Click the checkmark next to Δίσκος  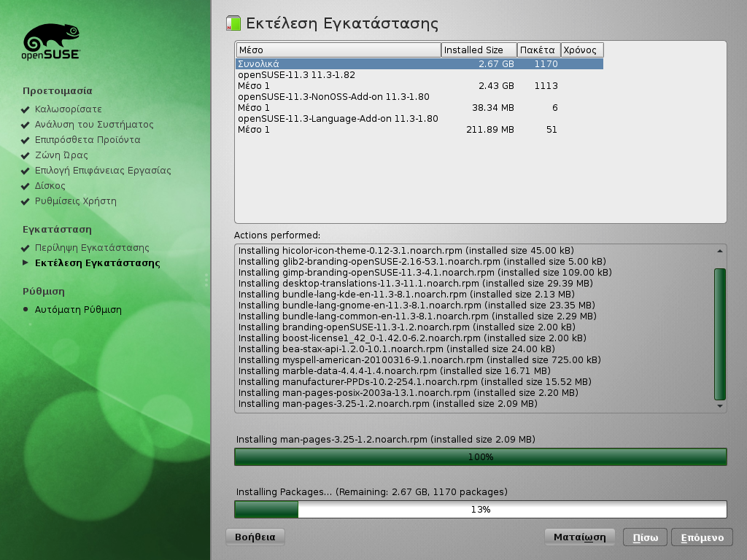(26, 186)
